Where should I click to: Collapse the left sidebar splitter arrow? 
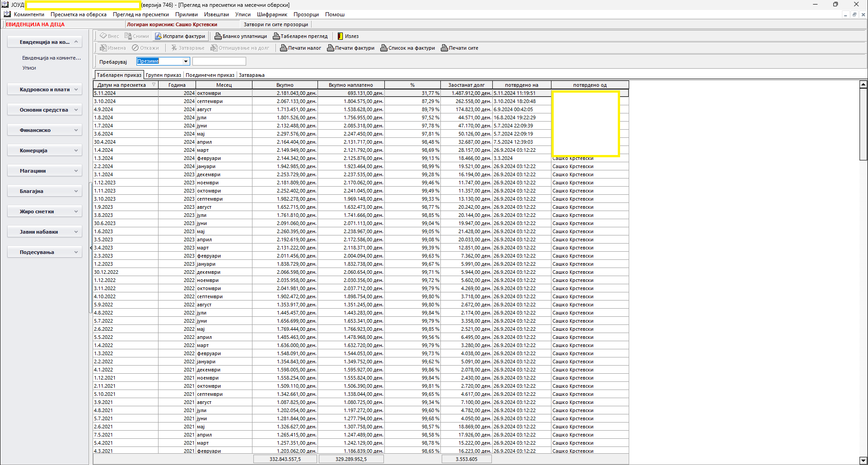pos(91,248)
